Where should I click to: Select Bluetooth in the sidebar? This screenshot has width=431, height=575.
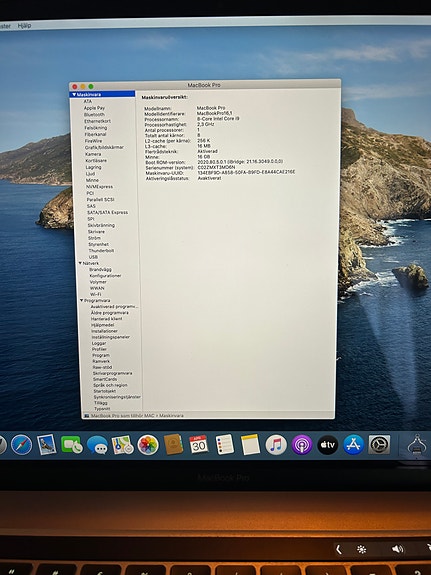[x=94, y=114]
